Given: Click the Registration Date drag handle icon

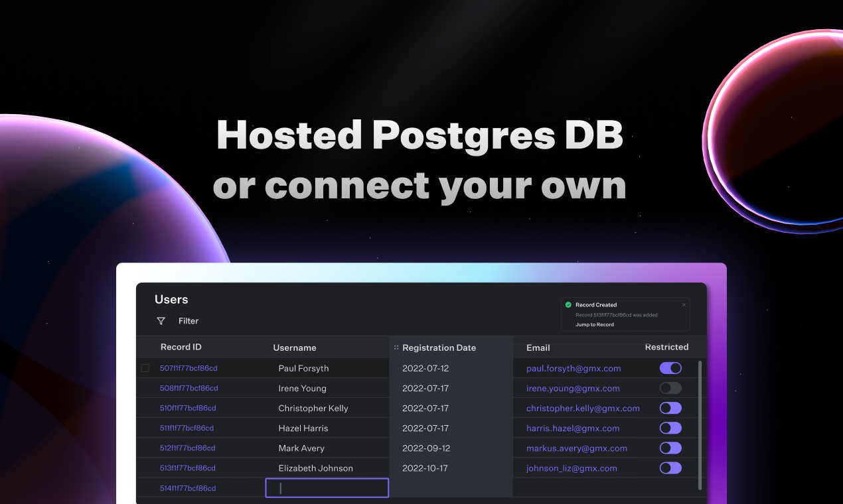Looking at the screenshot, I should 396,347.
